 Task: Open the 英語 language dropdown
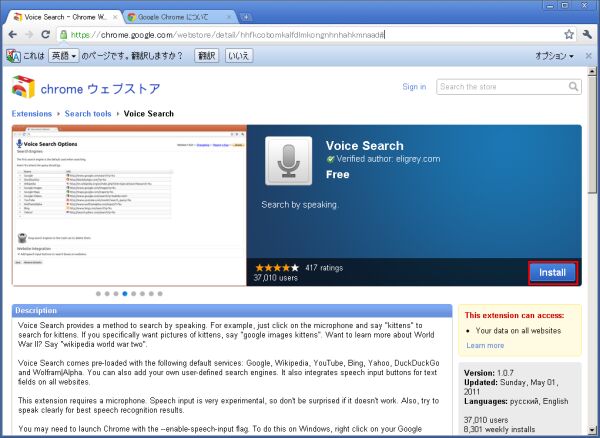point(64,56)
